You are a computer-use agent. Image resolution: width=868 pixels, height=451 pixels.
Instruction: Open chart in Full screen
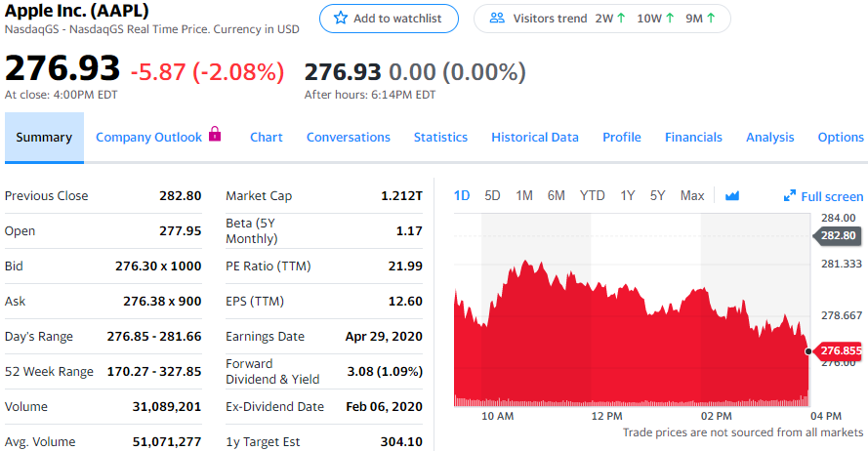tap(823, 196)
